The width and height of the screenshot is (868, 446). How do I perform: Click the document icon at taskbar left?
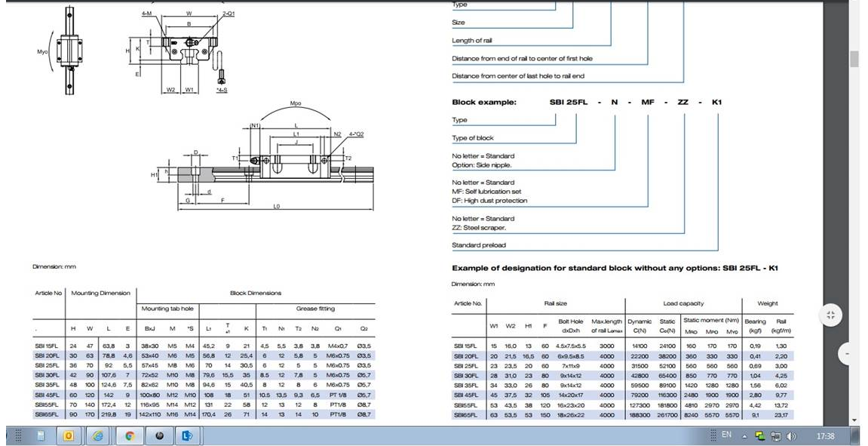[x=41, y=436]
